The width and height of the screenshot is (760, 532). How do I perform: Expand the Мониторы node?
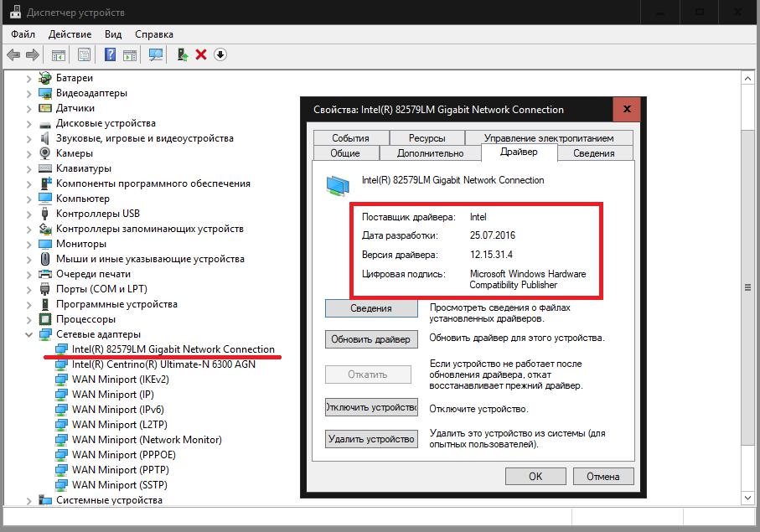click(x=29, y=244)
